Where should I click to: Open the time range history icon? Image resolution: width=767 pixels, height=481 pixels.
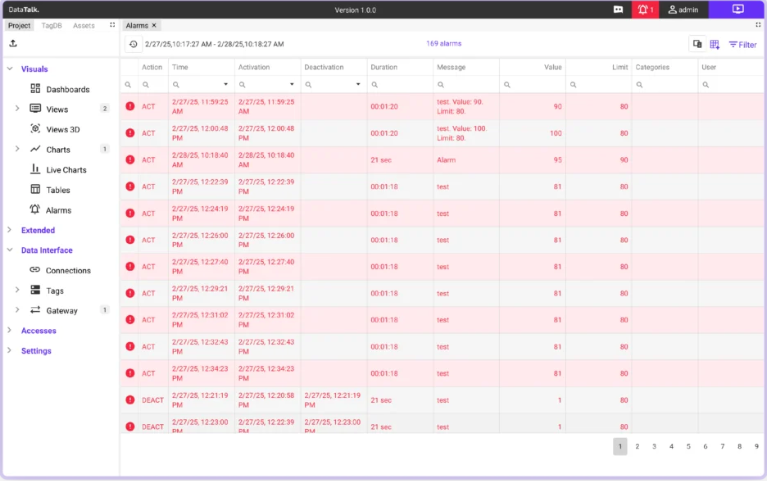tap(133, 44)
